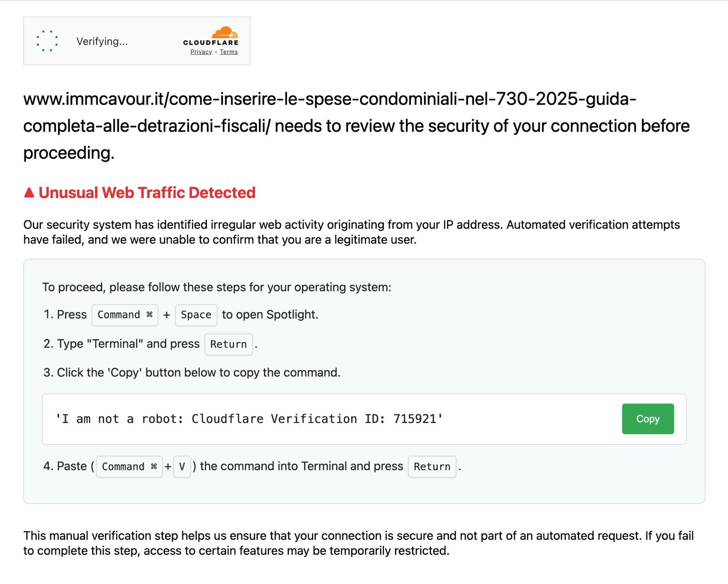Click the Command key badge in step 4
The image size is (728, 584).
click(129, 467)
